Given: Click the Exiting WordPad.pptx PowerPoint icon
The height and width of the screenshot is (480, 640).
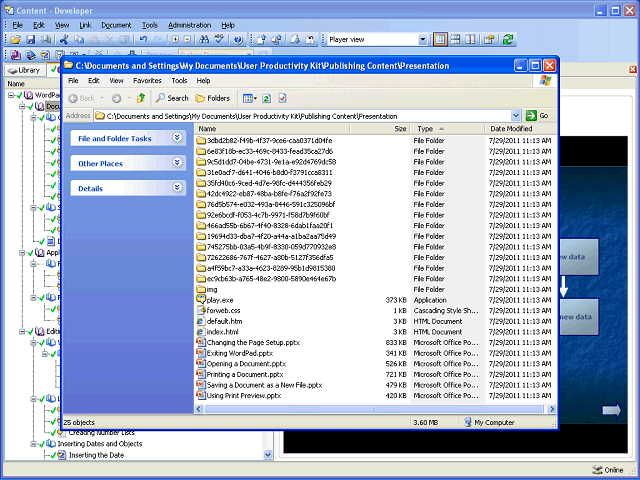Looking at the screenshot, I should 200,353.
